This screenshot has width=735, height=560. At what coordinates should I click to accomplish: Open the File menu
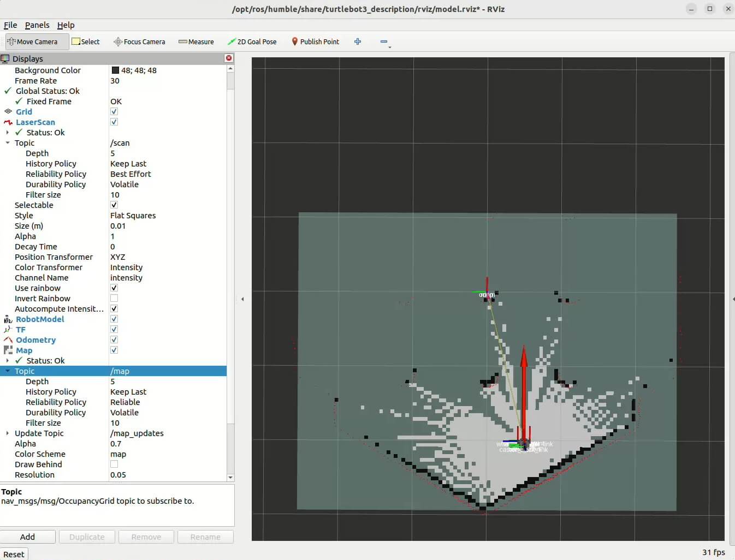[x=10, y=25]
